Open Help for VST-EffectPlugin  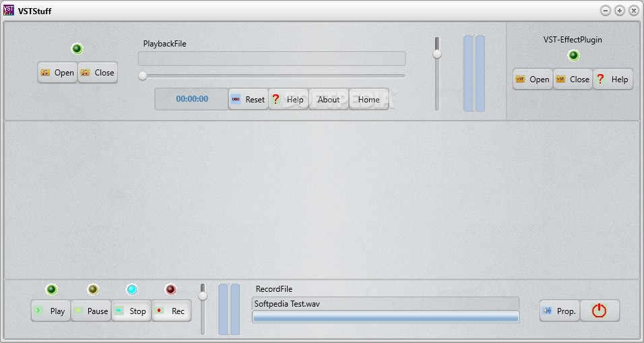[x=613, y=80]
